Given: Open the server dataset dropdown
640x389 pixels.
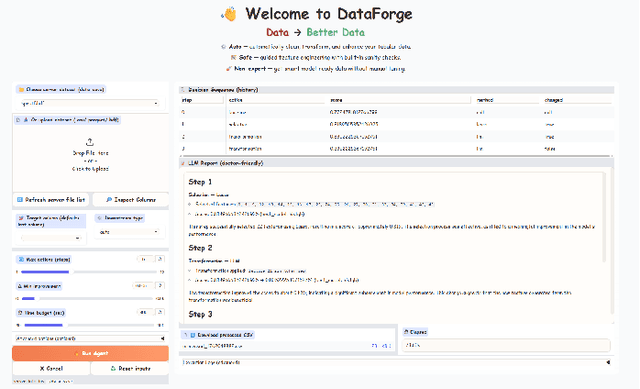Looking at the screenshot, I should pos(90,104).
